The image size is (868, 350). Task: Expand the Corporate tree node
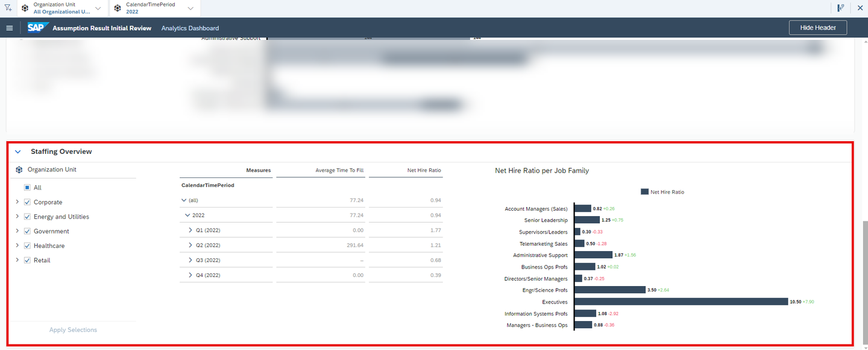(17, 202)
